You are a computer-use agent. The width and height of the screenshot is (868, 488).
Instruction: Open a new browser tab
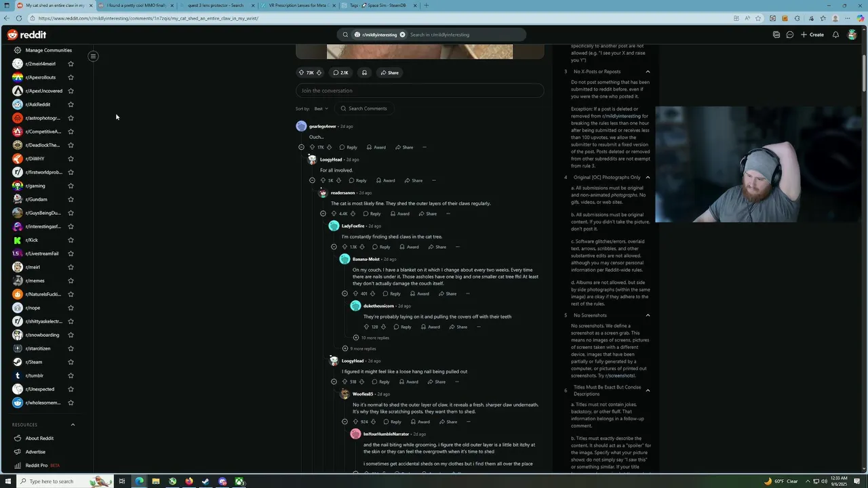[426, 5]
